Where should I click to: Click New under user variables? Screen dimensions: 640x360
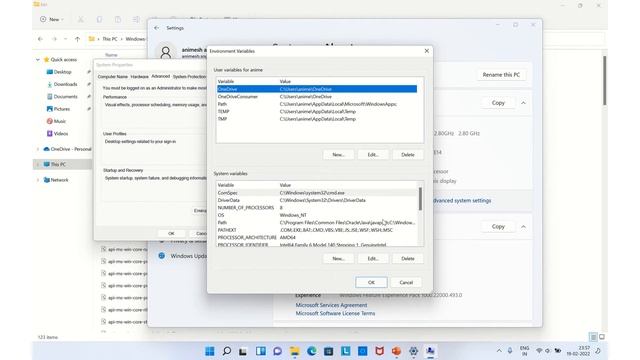tap(338, 155)
